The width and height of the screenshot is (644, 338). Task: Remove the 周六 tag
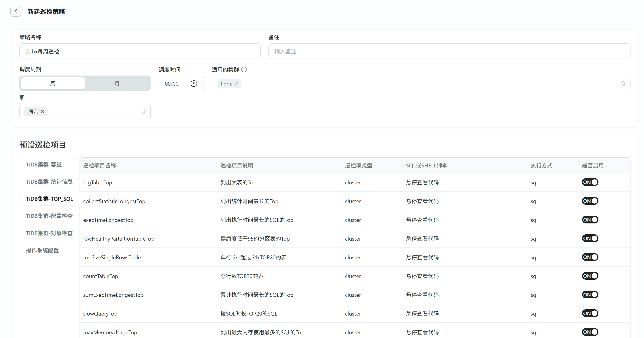(x=42, y=112)
